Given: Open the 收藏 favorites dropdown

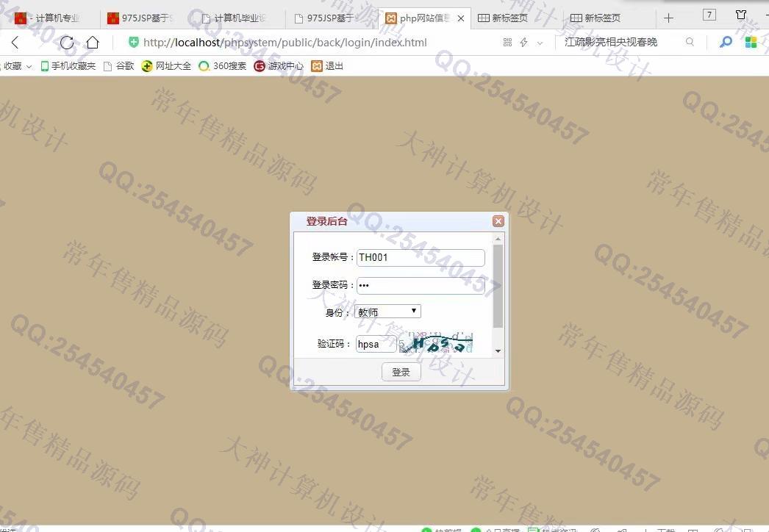Looking at the screenshot, I should pyautogui.click(x=16, y=65).
